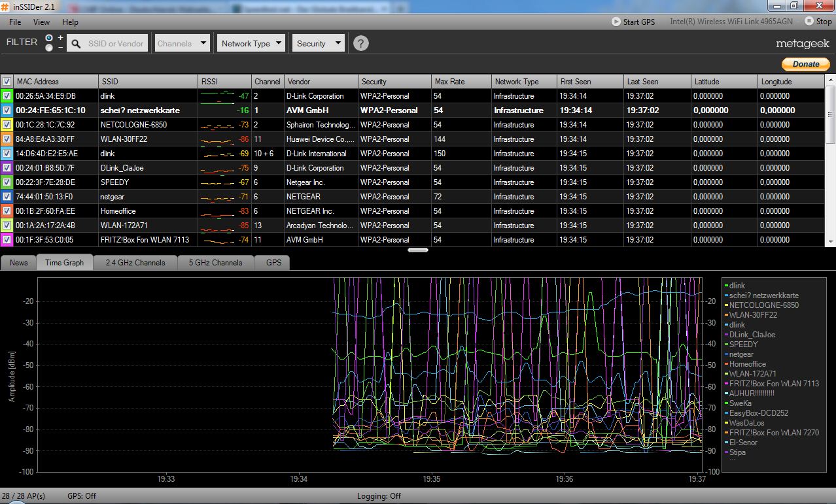The width and height of the screenshot is (836, 504).
Task: Click the orange color box of Homeoffice row
Action: (x=7, y=211)
